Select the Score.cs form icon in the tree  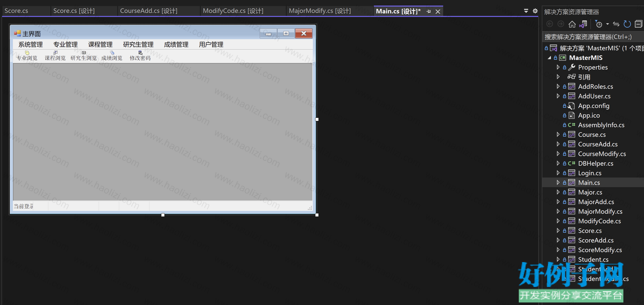[572, 231]
